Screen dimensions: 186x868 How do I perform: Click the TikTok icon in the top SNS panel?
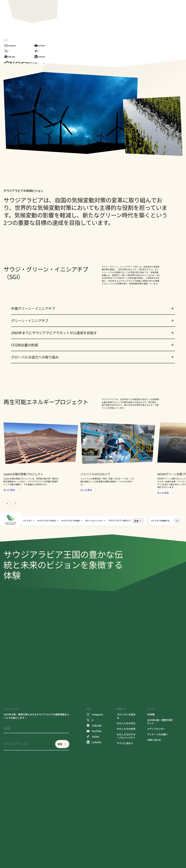point(36,51)
